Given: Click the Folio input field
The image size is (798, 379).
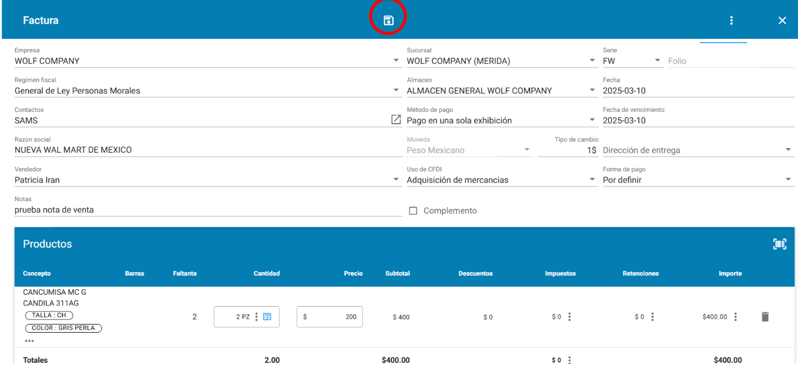Looking at the screenshot, I should tap(731, 61).
